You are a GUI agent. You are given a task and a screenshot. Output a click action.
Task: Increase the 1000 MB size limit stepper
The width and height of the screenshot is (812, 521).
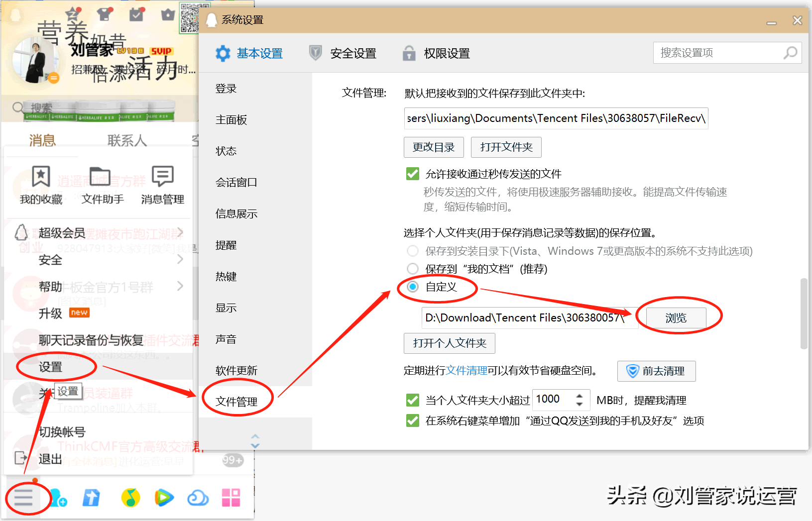[579, 396]
